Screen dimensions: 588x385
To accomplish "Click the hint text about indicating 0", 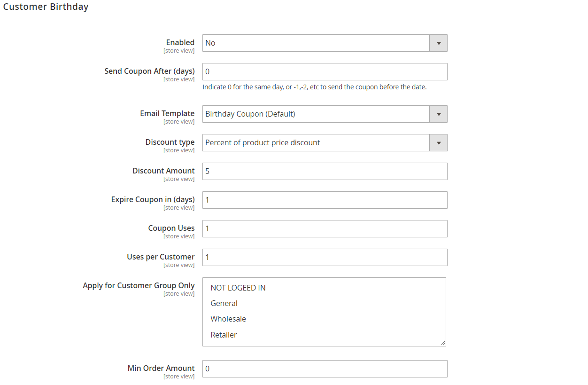I will coord(315,87).
